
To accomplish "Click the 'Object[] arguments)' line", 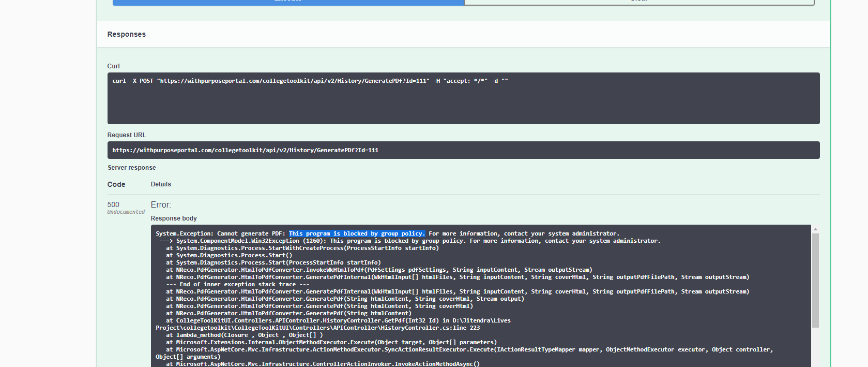I will [188, 357].
